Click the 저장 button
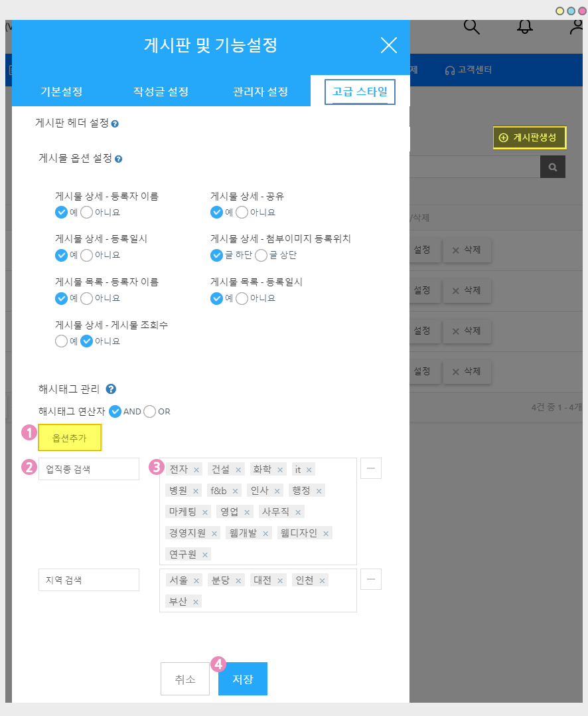This screenshot has height=716, width=588. (243, 679)
